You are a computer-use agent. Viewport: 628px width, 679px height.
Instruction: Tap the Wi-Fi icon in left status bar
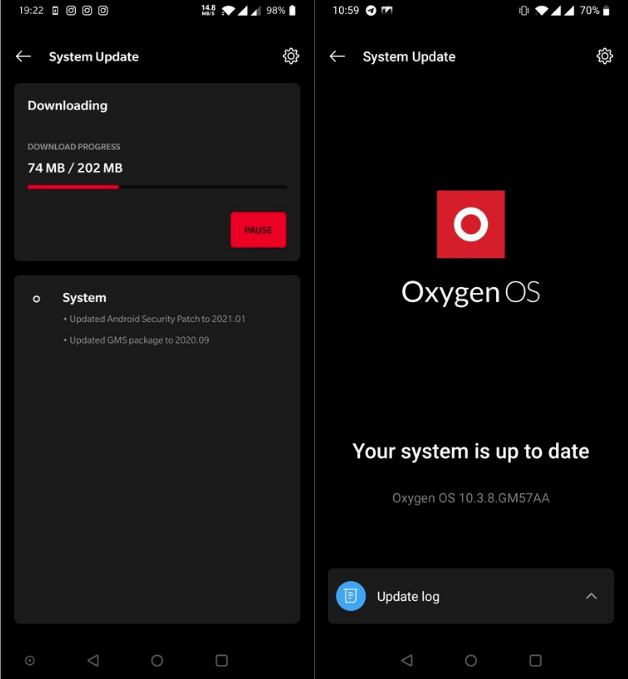(x=228, y=11)
